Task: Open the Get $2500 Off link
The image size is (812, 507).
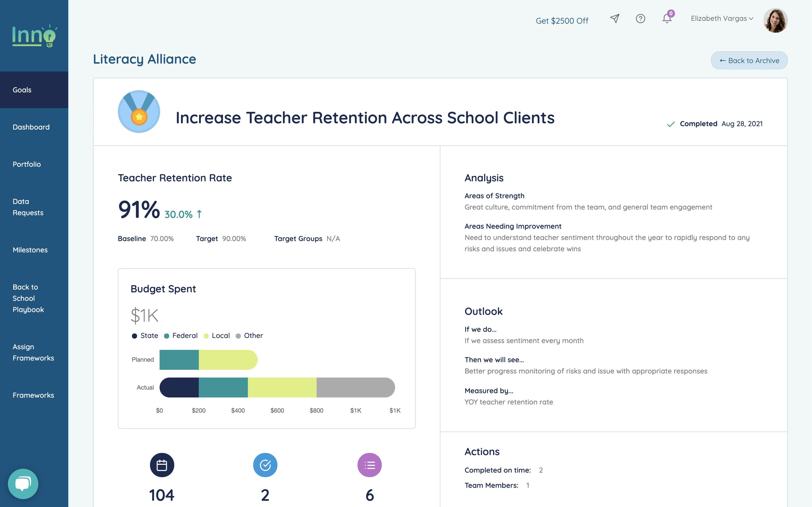Action: (562, 21)
